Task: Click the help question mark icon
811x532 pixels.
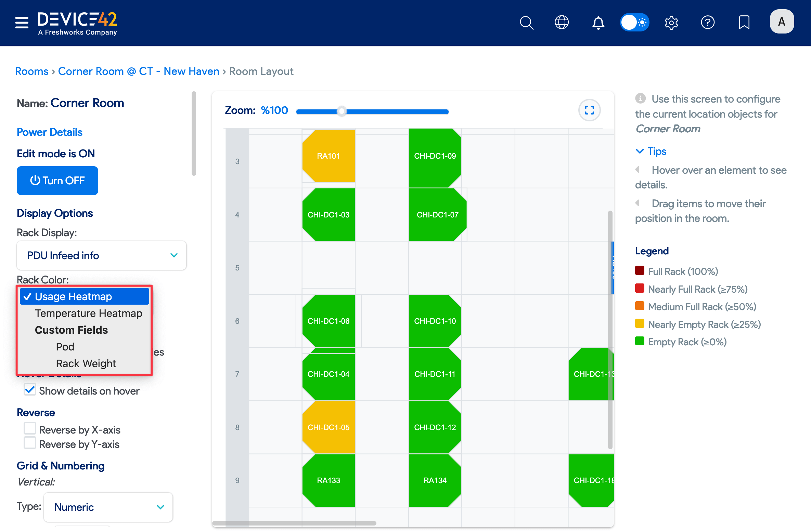Action: coord(707,23)
